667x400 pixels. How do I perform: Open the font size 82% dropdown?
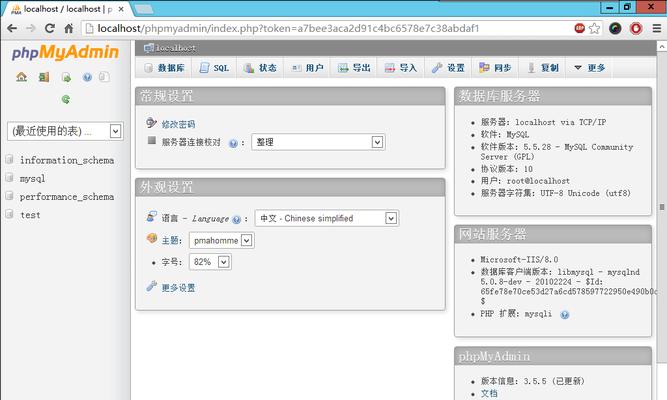click(210, 262)
